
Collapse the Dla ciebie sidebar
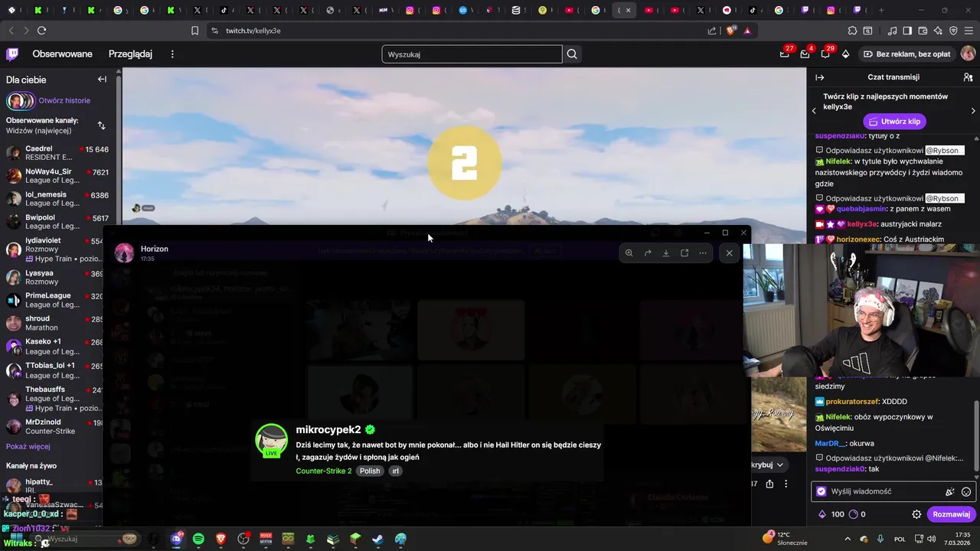coord(102,79)
